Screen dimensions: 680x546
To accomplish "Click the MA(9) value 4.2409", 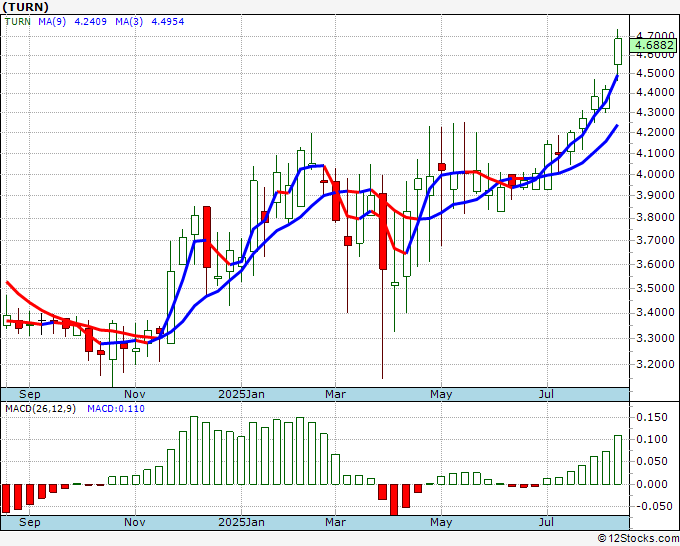I will point(90,21).
